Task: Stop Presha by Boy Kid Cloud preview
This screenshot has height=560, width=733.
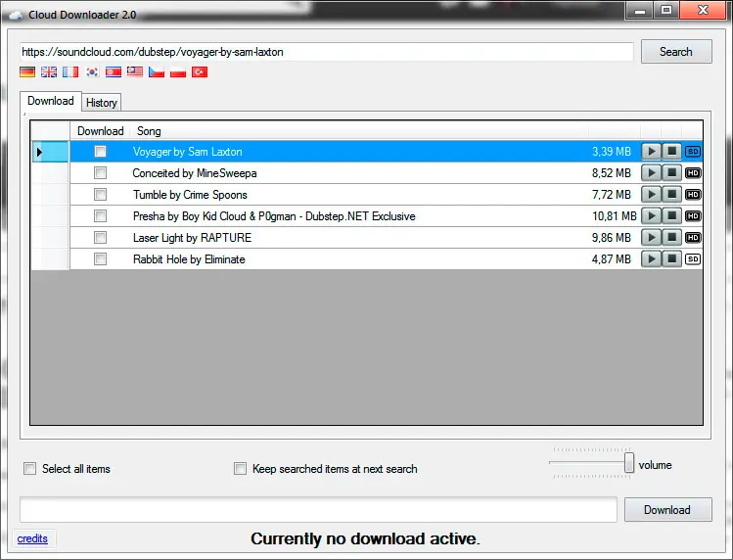Action: coord(671,215)
